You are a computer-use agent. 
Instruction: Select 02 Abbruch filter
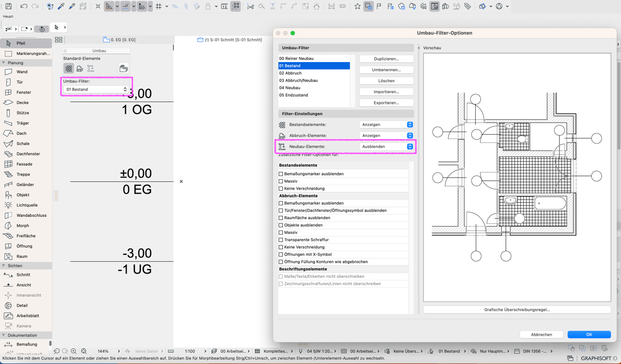pyautogui.click(x=314, y=73)
